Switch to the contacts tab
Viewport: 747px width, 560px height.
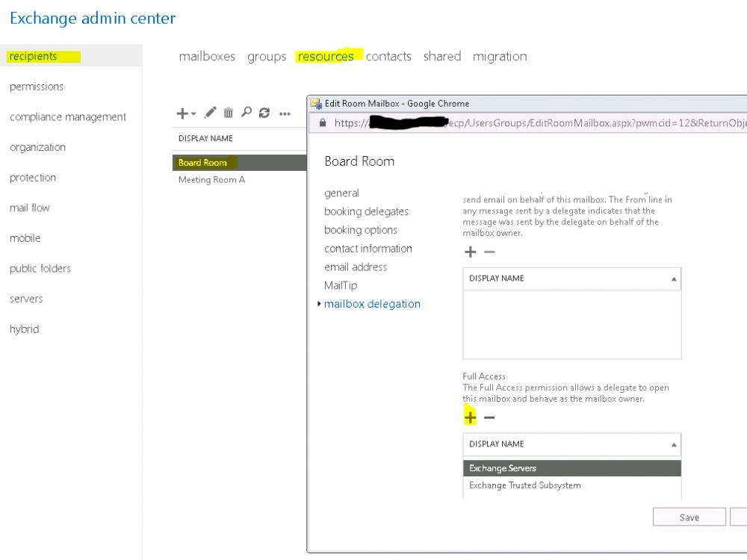point(388,57)
